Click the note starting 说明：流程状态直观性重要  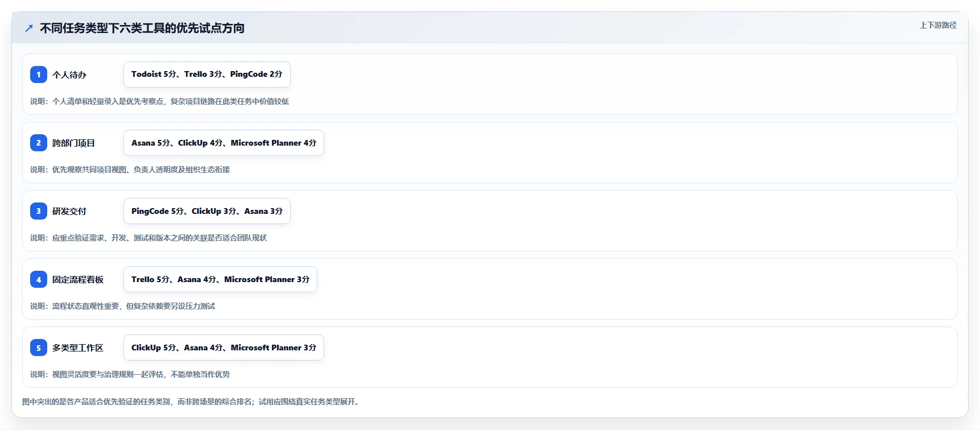tap(122, 306)
